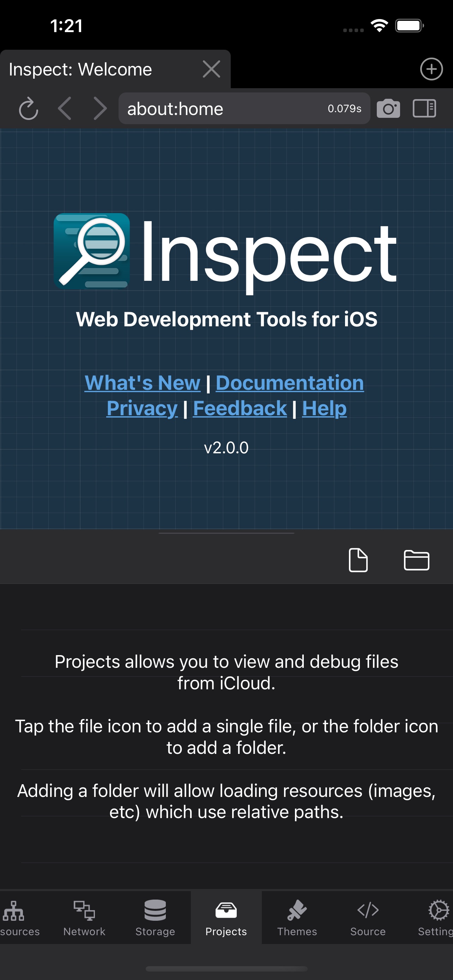
Task: Tap the Wi-Fi status icon
Action: pyautogui.click(x=379, y=25)
